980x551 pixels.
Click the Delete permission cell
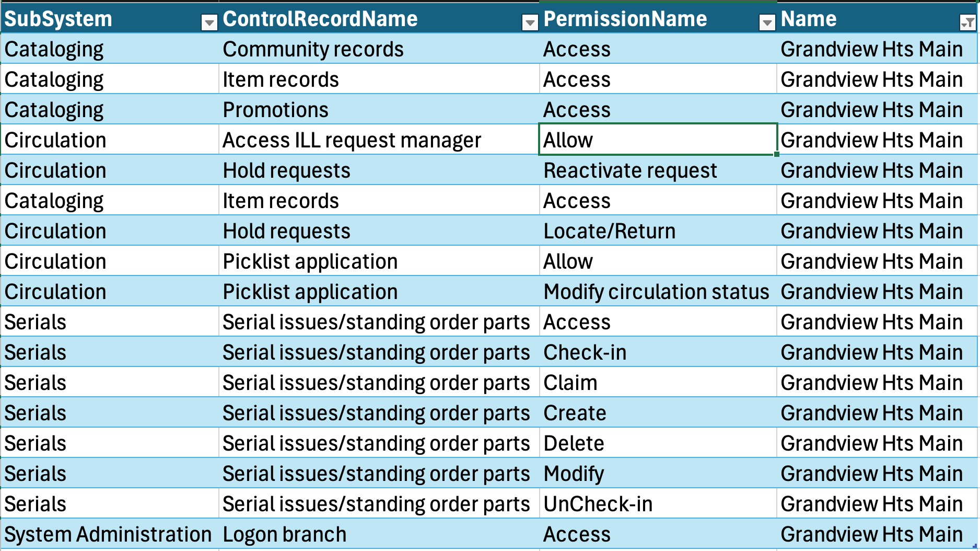[x=658, y=443]
